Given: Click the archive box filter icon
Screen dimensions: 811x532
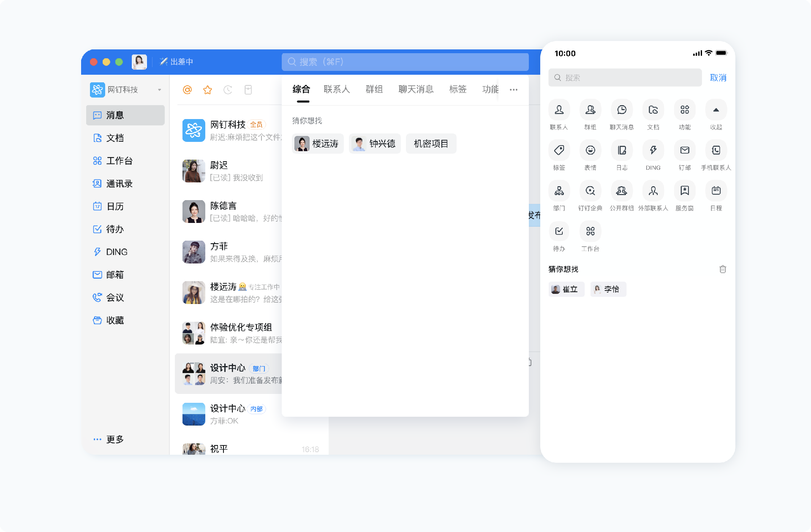Looking at the screenshot, I should point(248,90).
